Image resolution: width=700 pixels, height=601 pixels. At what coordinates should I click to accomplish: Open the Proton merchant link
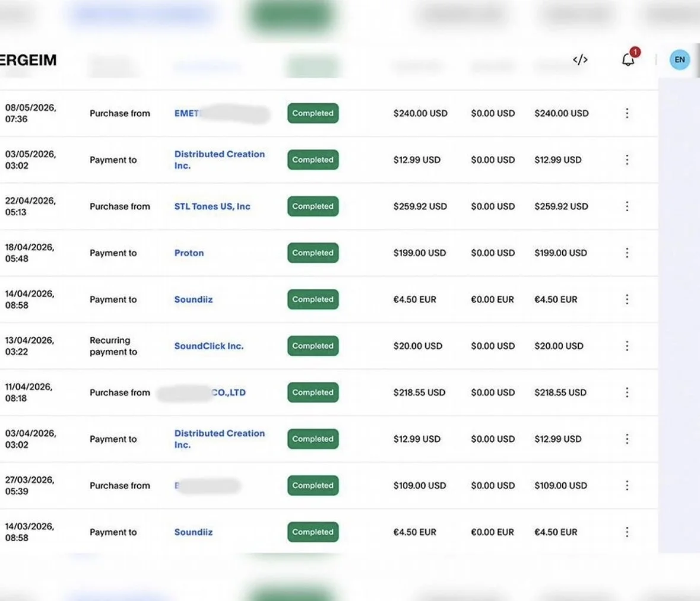point(189,253)
